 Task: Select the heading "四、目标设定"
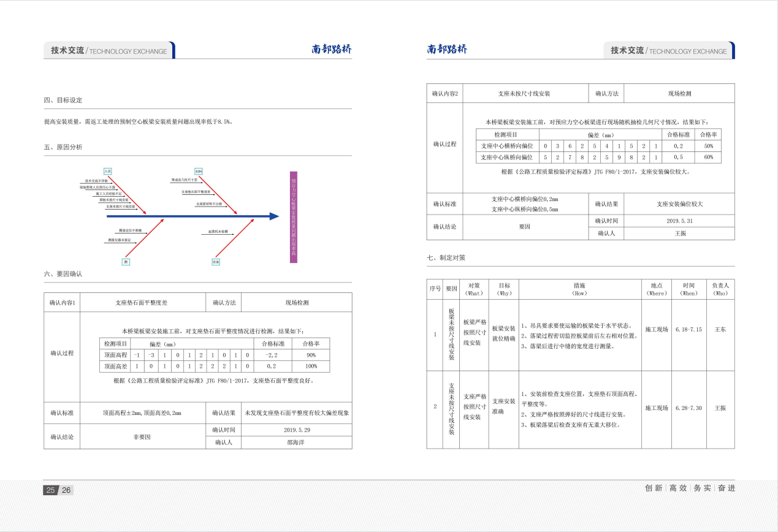(63, 100)
